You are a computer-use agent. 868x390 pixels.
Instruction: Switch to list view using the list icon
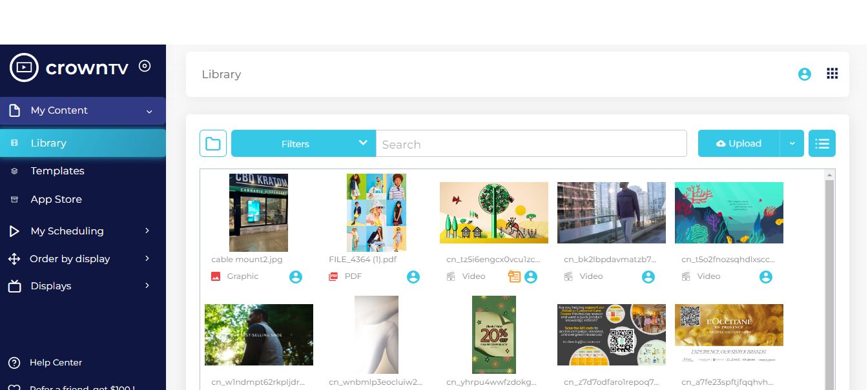(x=821, y=143)
